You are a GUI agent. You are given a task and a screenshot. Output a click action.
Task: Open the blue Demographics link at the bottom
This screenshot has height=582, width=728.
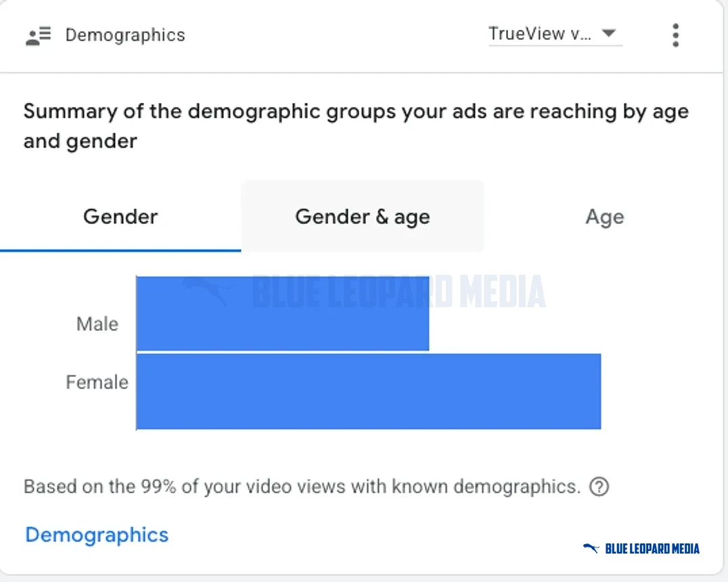pyautogui.click(x=97, y=535)
